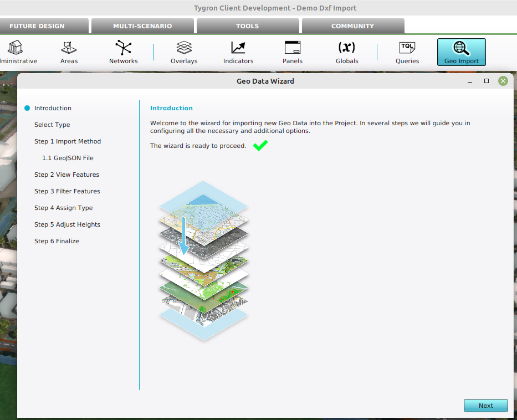This screenshot has width=517, height=420.
Task: Open the Administrative building icon
Action: click(15, 48)
